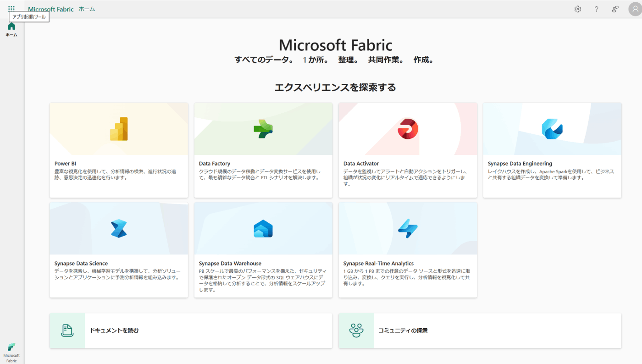Open the Synapse Data Warehouse card title
Image resolution: width=642 pixels, height=364 pixels.
tap(230, 264)
